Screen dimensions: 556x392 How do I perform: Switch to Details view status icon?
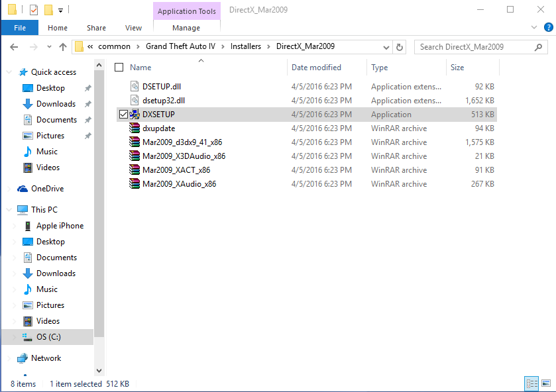coord(531,383)
